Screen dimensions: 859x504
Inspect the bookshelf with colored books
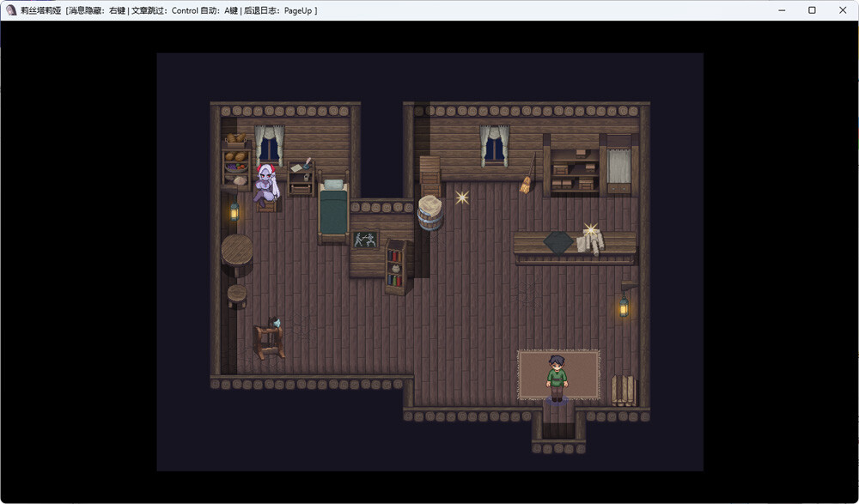(396, 266)
